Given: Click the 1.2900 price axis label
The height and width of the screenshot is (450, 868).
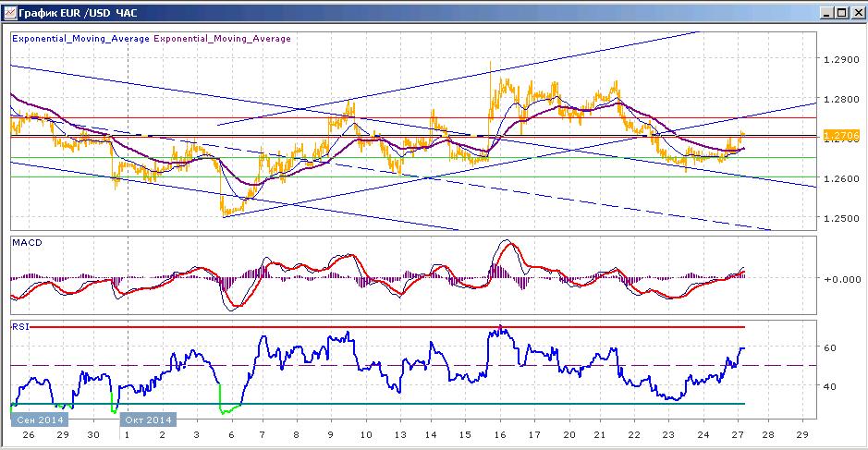Looking at the screenshot, I should point(841,60).
